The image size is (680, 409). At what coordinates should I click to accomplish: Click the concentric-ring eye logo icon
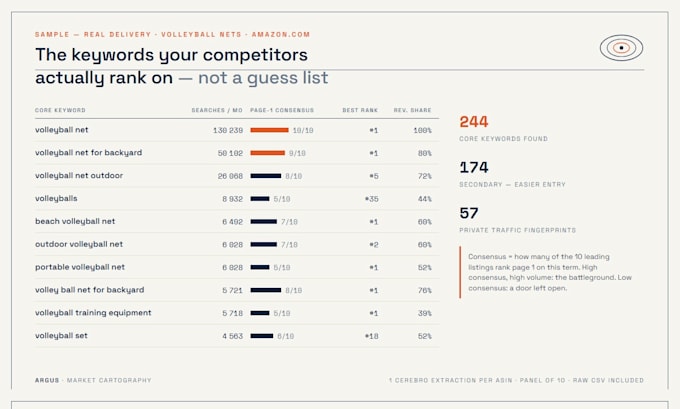[621, 48]
